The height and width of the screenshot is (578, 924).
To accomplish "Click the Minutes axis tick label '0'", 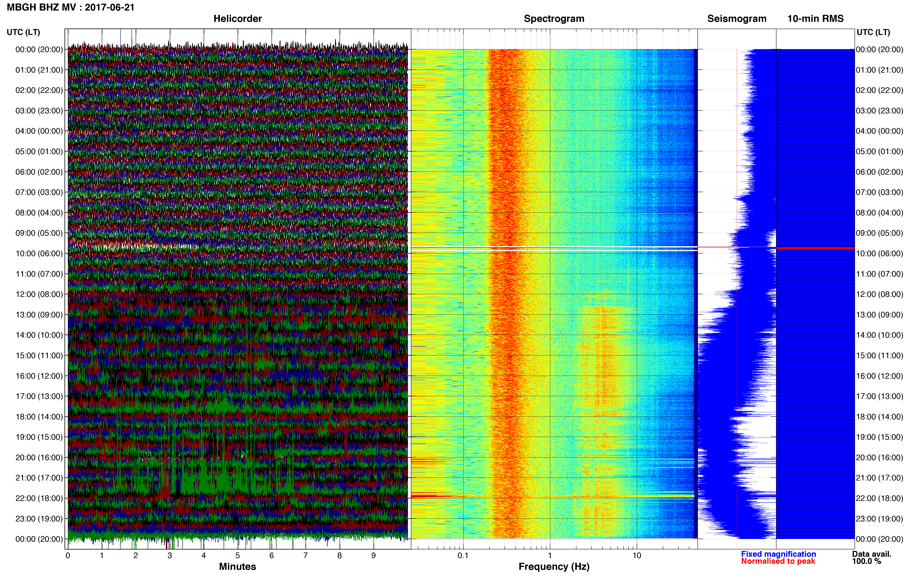I will point(68,556).
